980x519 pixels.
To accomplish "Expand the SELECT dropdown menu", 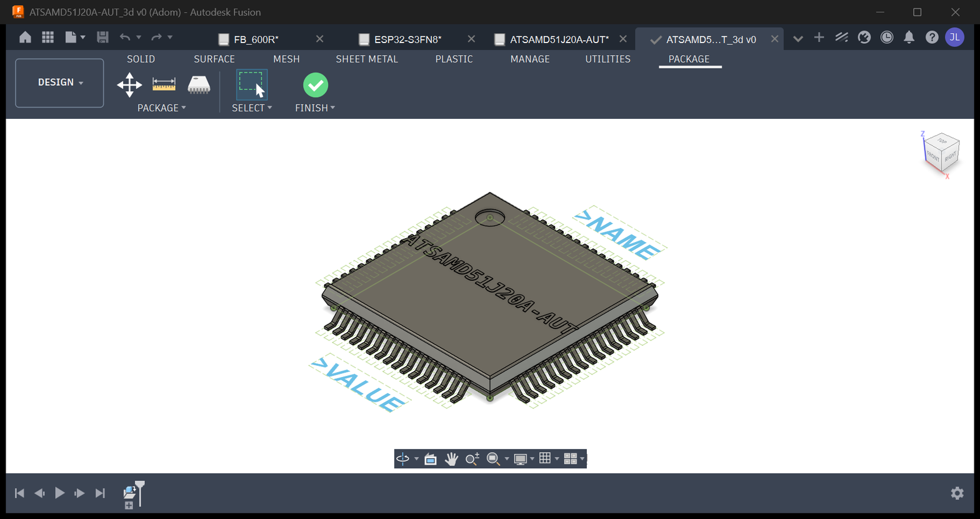I will (252, 108).
